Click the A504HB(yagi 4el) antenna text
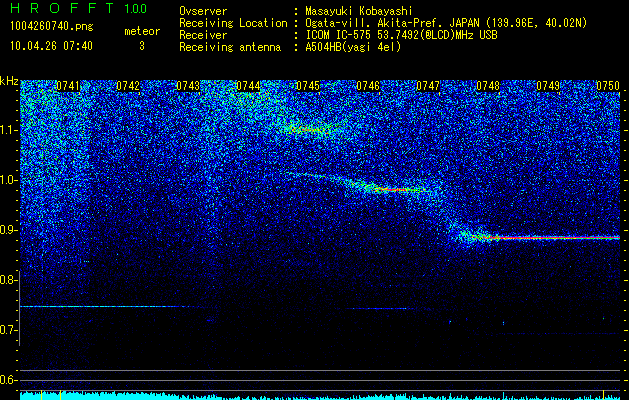629x400 pixels. [353, 47]
